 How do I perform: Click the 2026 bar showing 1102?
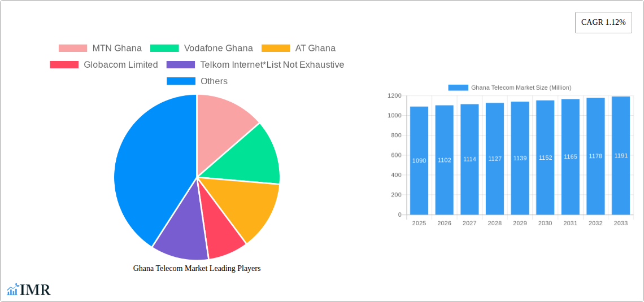pyautogui.click(x=445, y=160)
